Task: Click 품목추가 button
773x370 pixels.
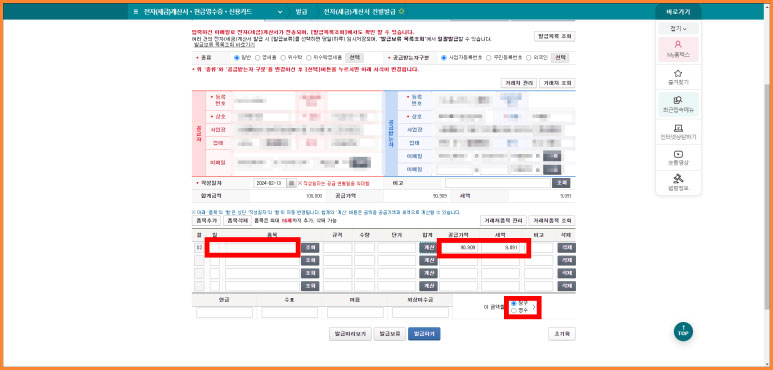Action: click(206, 221)
